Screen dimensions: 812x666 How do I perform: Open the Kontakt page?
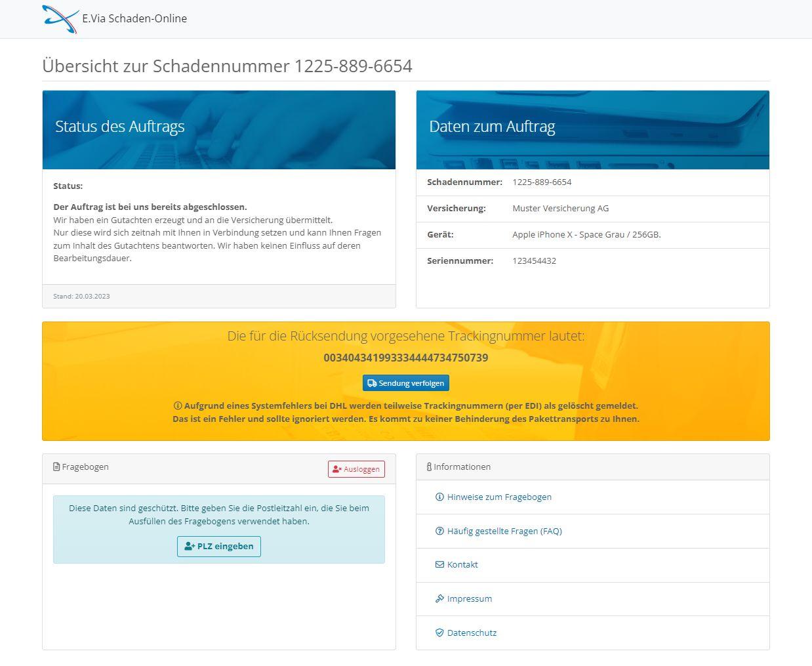462,564
